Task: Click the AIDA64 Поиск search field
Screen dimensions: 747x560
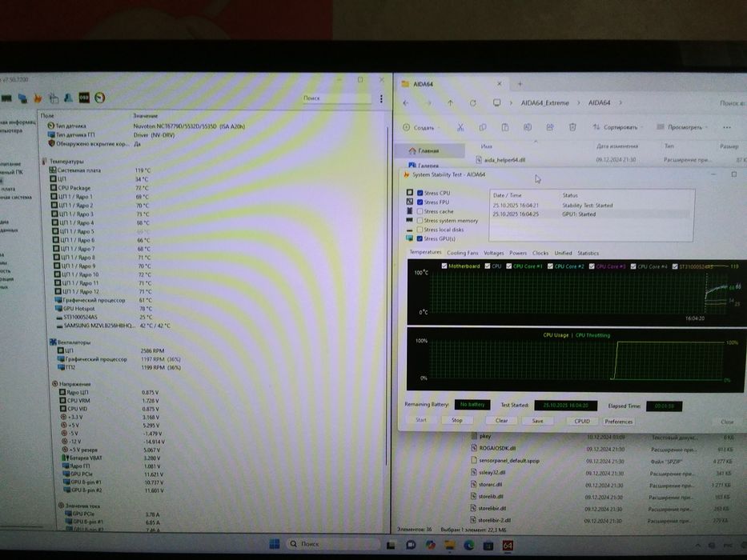Action: [x=336, y=98]
